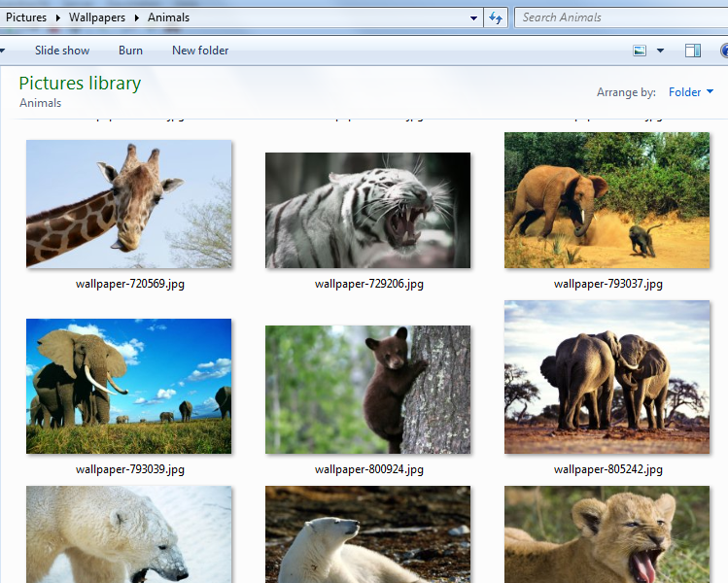Click file name wallpaper-793037.jpg
728x583 pixels.
(608, 284)
